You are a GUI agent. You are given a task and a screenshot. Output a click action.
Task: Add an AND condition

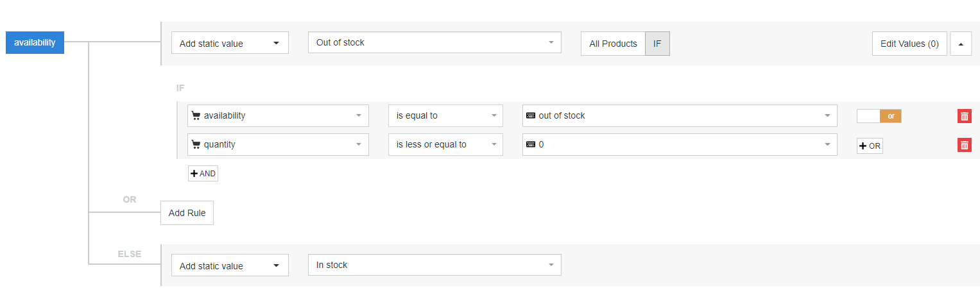click(x=203, y=174)
